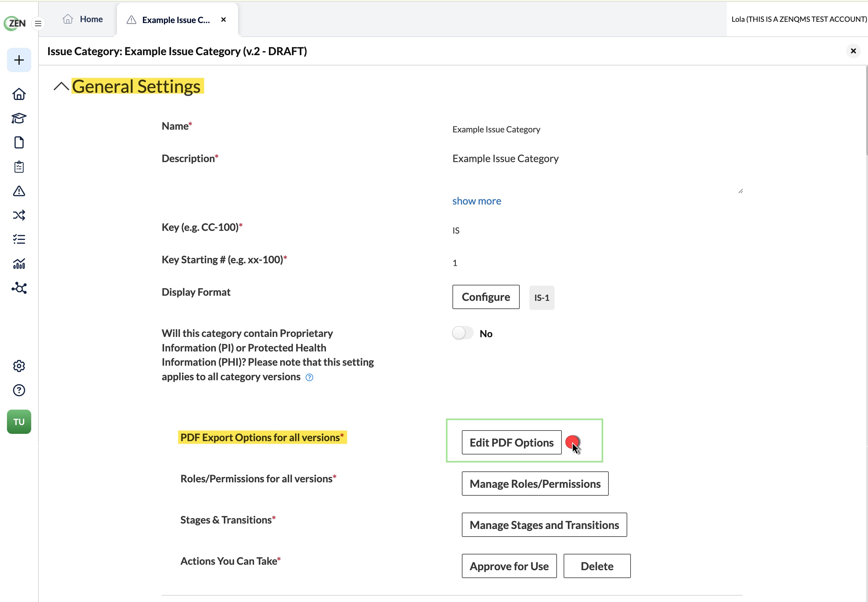Screen dimensions: 868x602
Task: Click the description textarea resize handle
Action: pos(740,191)
